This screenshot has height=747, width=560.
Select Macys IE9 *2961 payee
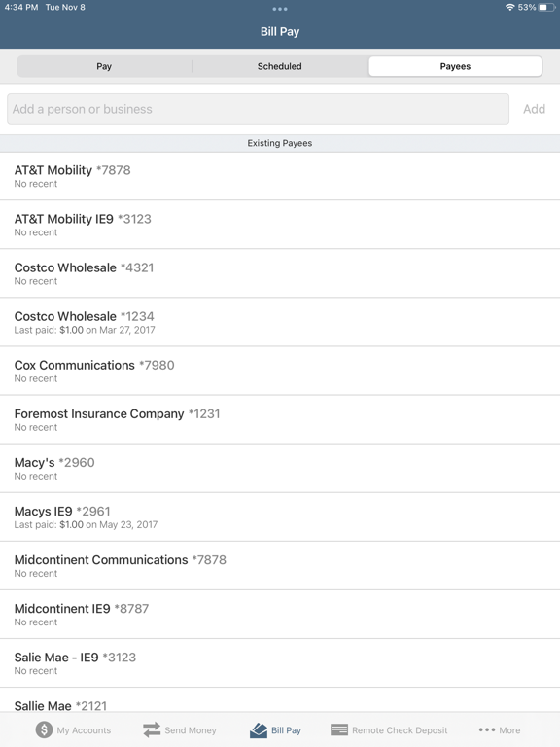pyautogui.click(x=280, y=517)
